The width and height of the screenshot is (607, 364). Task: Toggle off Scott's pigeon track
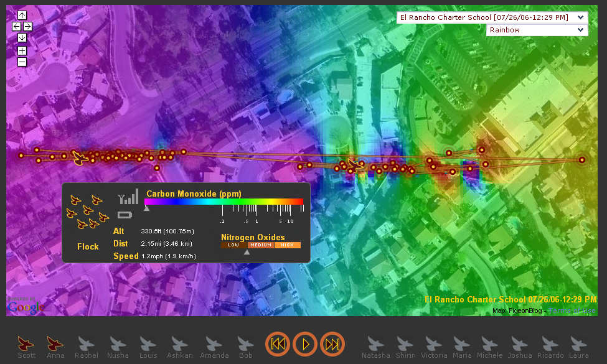coord(26,343)
